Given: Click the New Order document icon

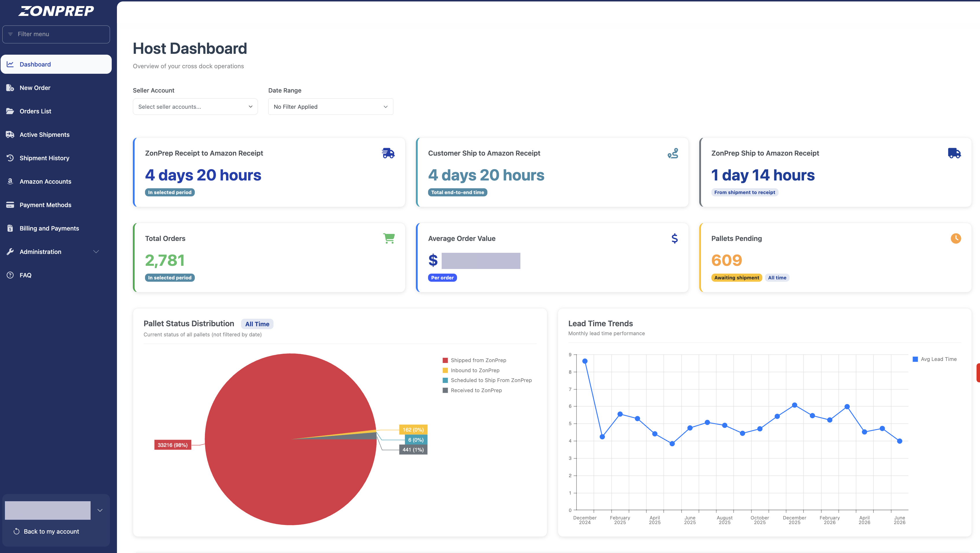Looking at the screenshot, I should pyautogui.click(x=10, y=88).
